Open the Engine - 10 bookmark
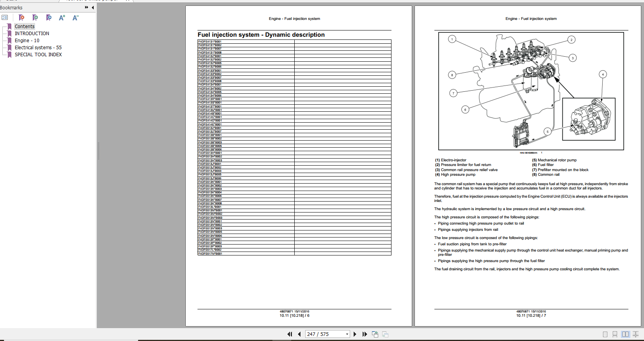The image size is (644, 341). [x=27, y=41]
